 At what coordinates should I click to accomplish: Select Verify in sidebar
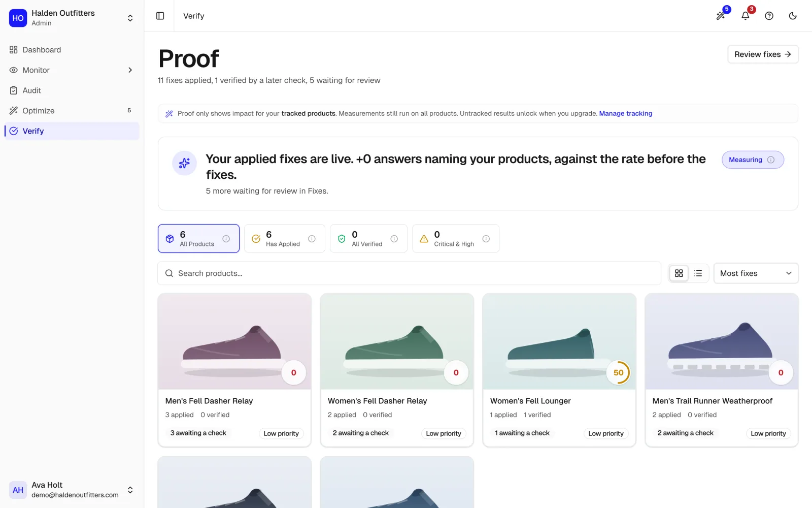72,131
